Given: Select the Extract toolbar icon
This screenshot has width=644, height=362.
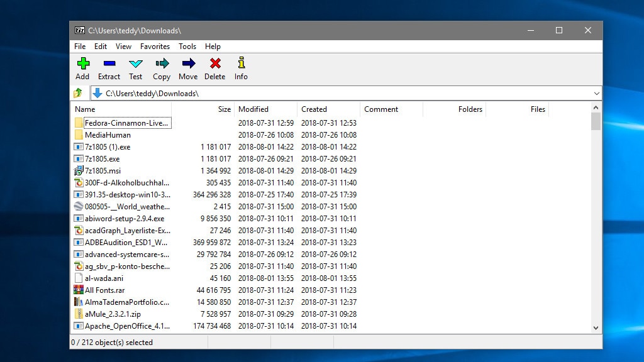Looking at the screenshot, I should click(109, 65).
